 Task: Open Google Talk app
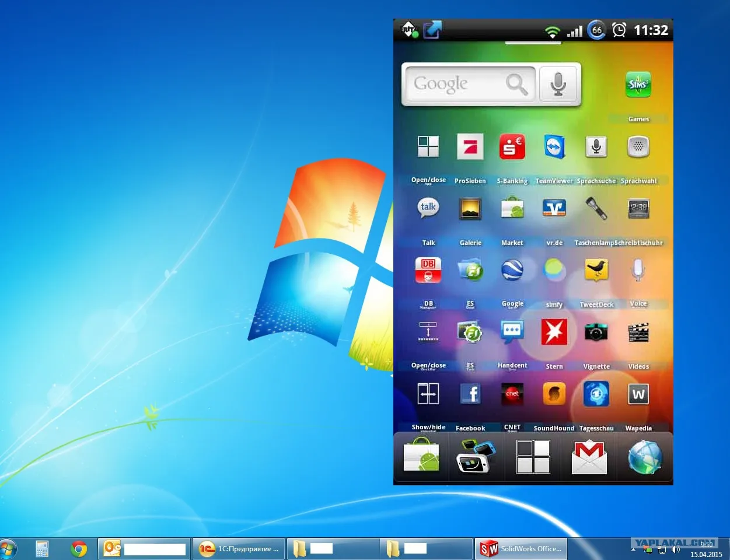(x=428, y=208)
